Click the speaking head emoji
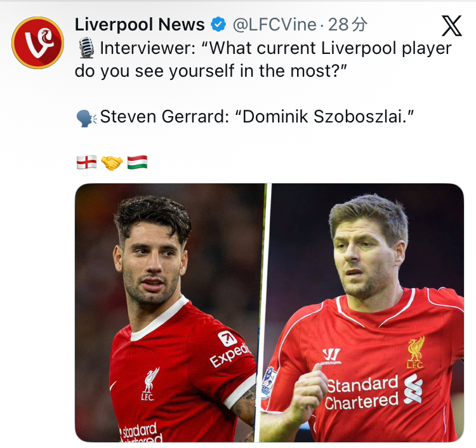The width and height of the screenshot is (476, 448). click(86, 118)
